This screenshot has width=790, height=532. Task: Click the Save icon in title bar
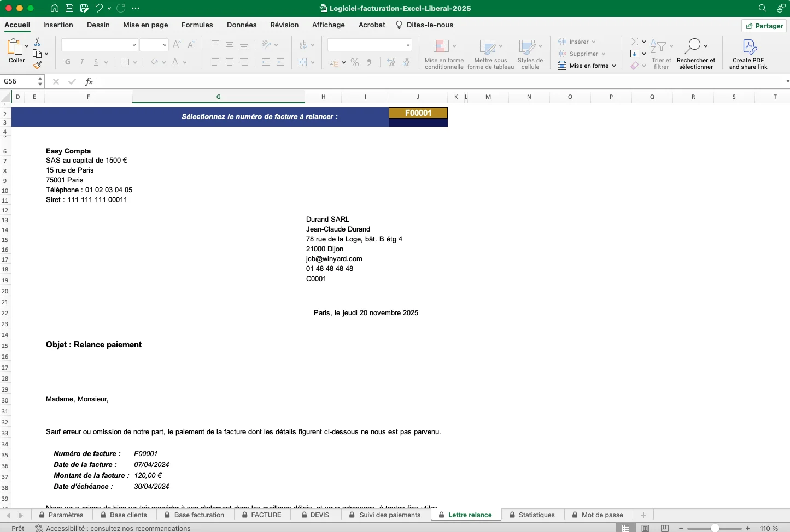tap(69, 8)
